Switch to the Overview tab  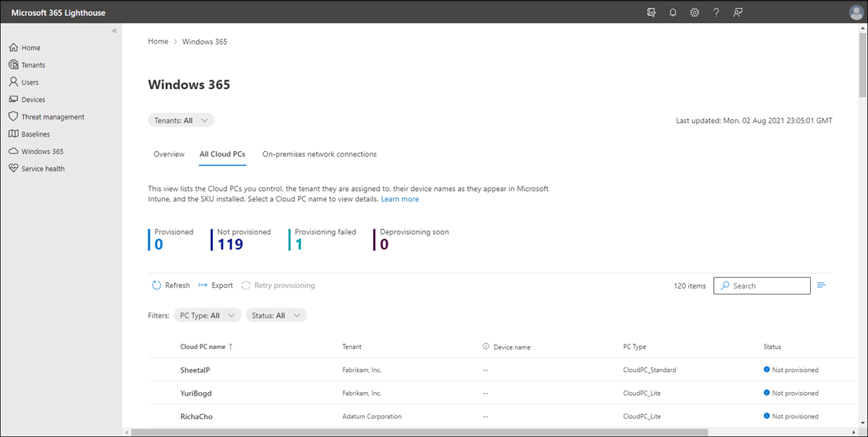tap(169, 154)
